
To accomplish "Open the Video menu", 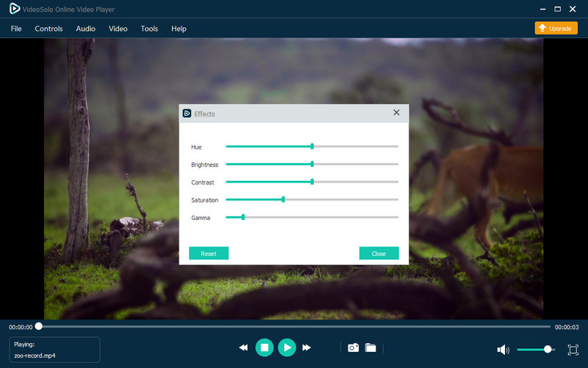I will [x=118, y=29].
